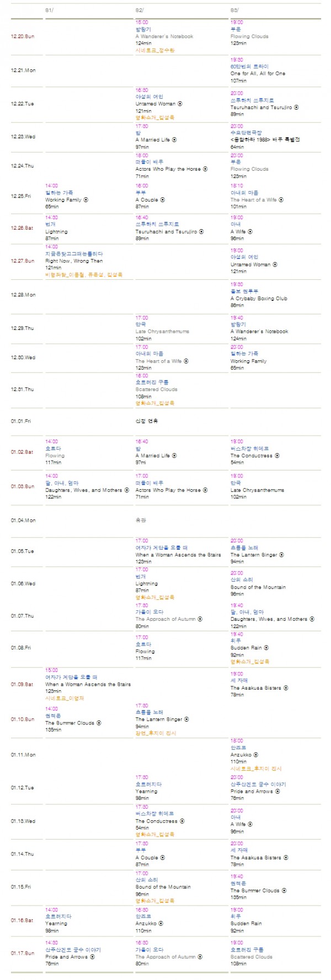Select Daughters, Wives, and Mothers on Jan 3
Image resolution: width=331 pixels, height=980 pixels.
click(x=83, y=490)
